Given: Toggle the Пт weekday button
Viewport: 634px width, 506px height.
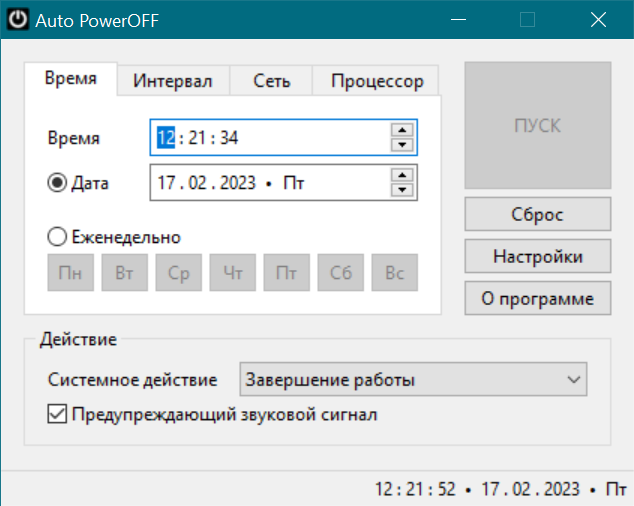Looking at the screenshot, I should point(287,273).
